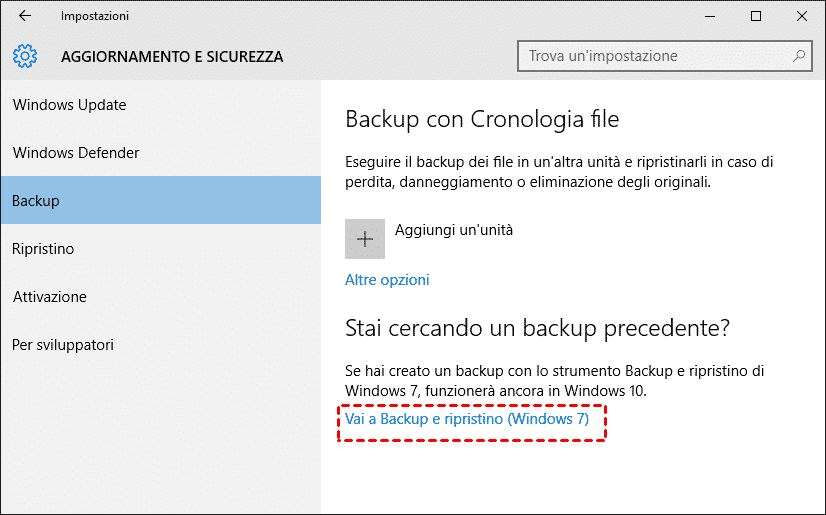The height and width of the screenshot is (515, 826).
Task: Focus the 'Trova un'impostazione' search field
Action: pyautogui.click(x=655, y=56)
